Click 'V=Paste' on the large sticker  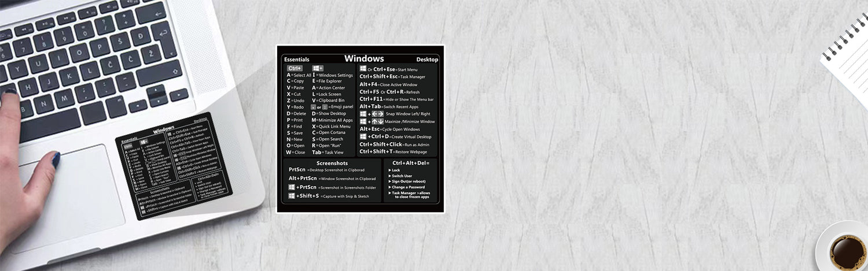[295, 88]
